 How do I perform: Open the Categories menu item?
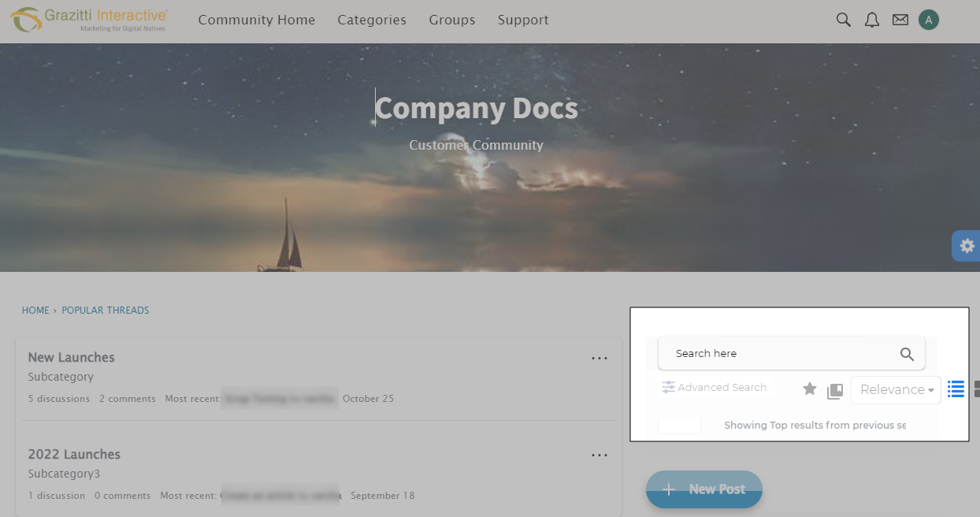tap(372, 20)
